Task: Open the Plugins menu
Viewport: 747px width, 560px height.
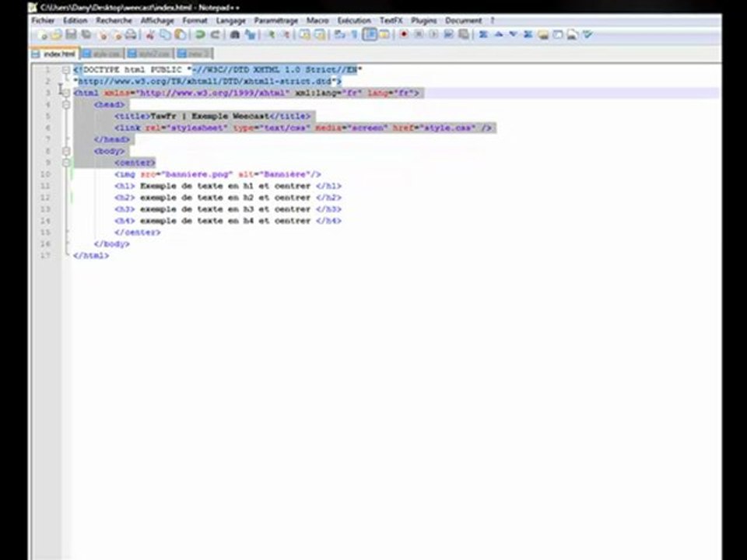Action: [424, 20]
